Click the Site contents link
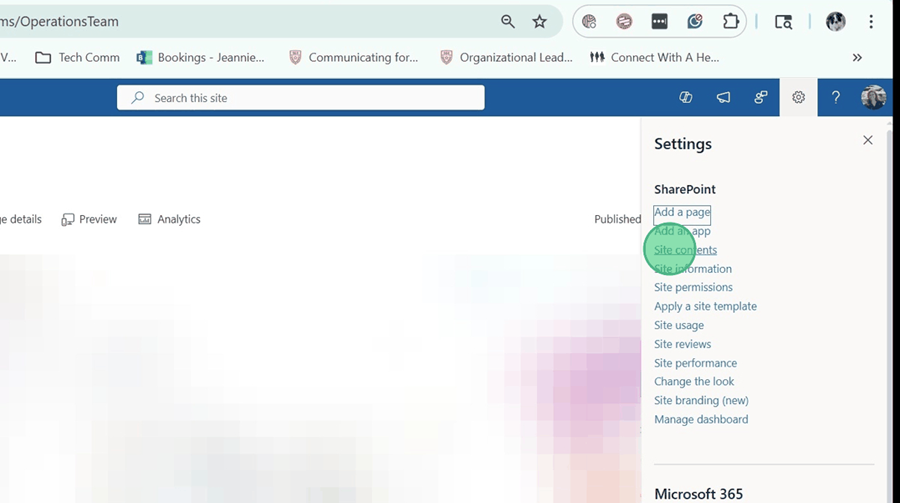The width and height of the screenshot is (900, 503). coord(685,250)
